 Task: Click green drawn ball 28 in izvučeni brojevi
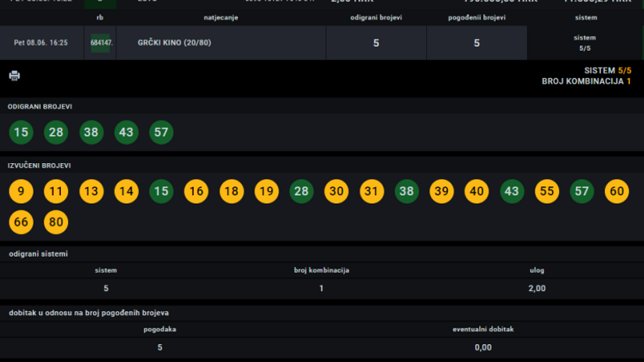(301, 191)
